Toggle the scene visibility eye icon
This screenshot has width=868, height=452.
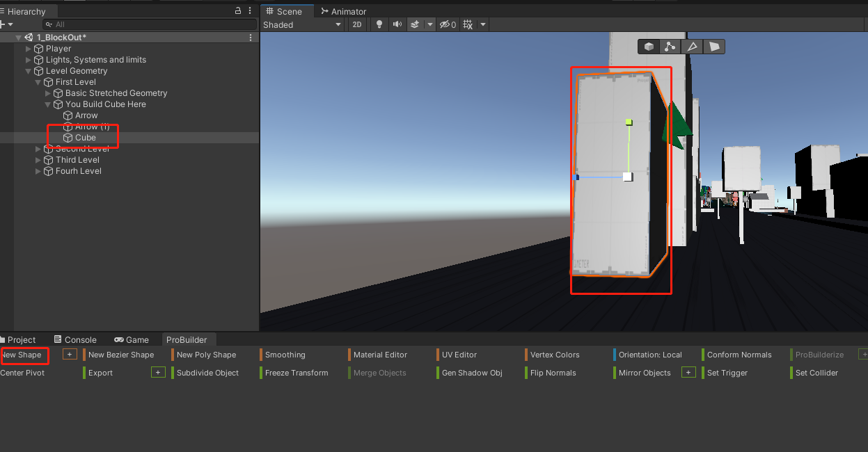click(x=444, y=24)
